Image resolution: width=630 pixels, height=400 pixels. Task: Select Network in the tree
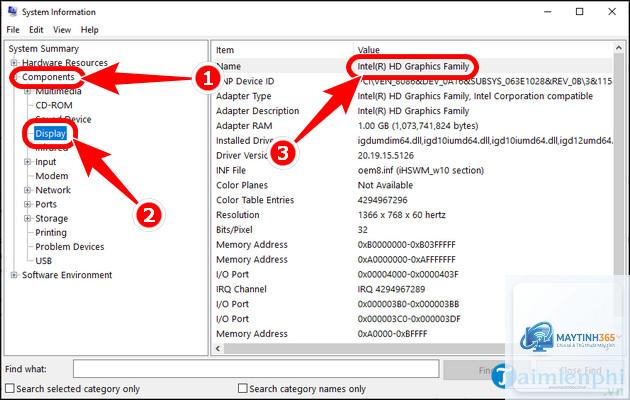[53, 190]
